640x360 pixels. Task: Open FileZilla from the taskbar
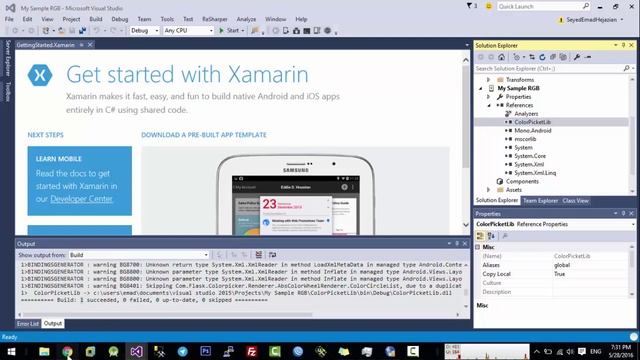coord(251,351)
